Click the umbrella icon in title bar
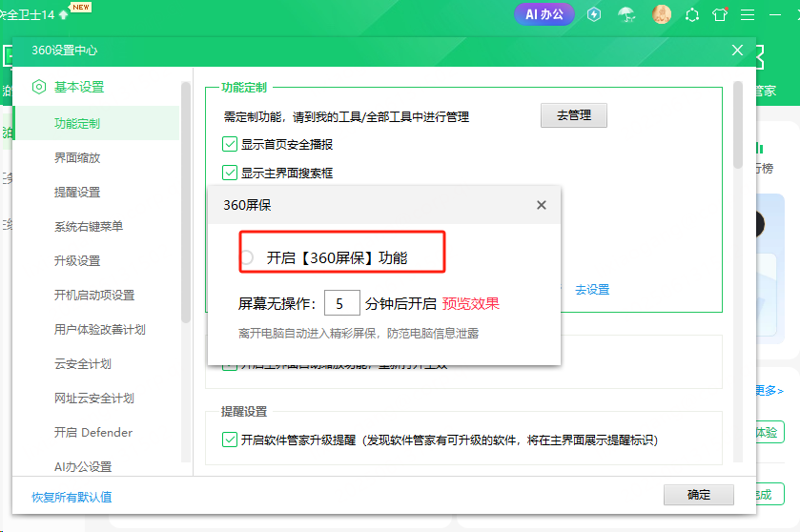Screen dimensions: 800x532 point(626,14)
